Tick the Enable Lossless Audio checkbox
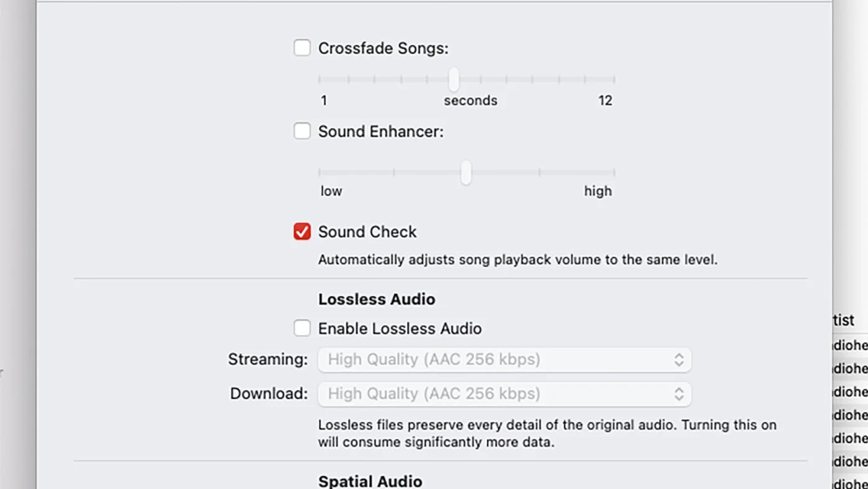Image resolution: width=868 pixels, height=489 pixels. coord(302,328)
